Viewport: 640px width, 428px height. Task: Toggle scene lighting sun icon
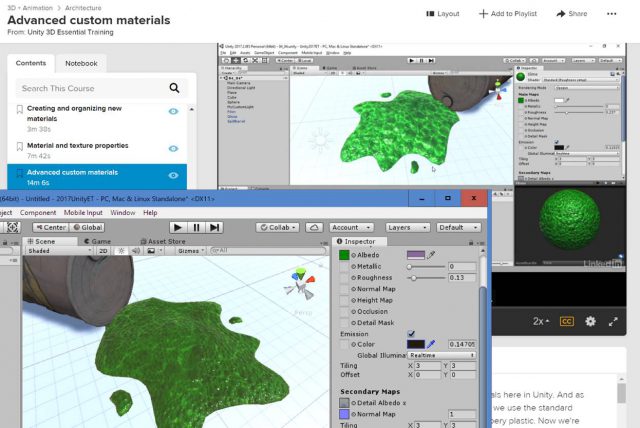[x=121, y=251]
